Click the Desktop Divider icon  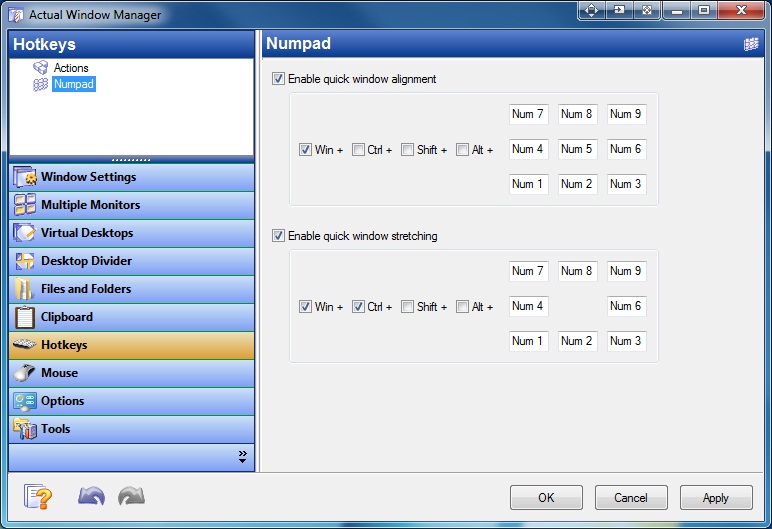click(x=25, y=261)
